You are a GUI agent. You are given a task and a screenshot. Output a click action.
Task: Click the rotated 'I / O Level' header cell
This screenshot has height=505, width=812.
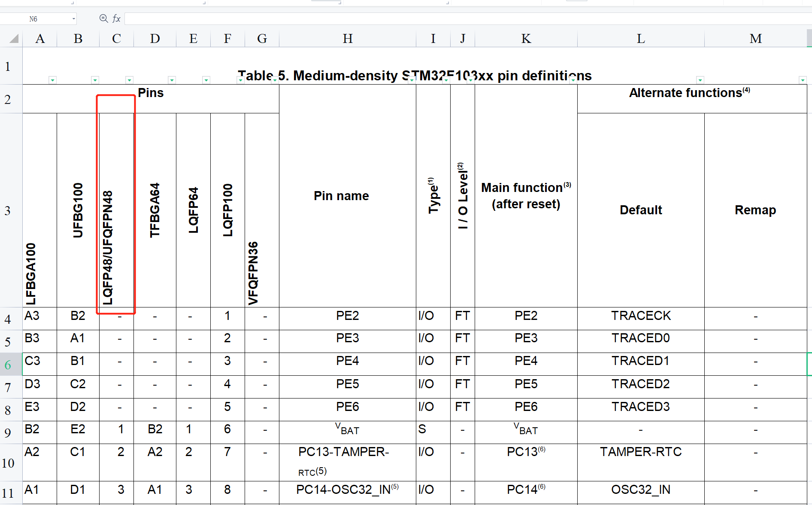pos(463,196)
